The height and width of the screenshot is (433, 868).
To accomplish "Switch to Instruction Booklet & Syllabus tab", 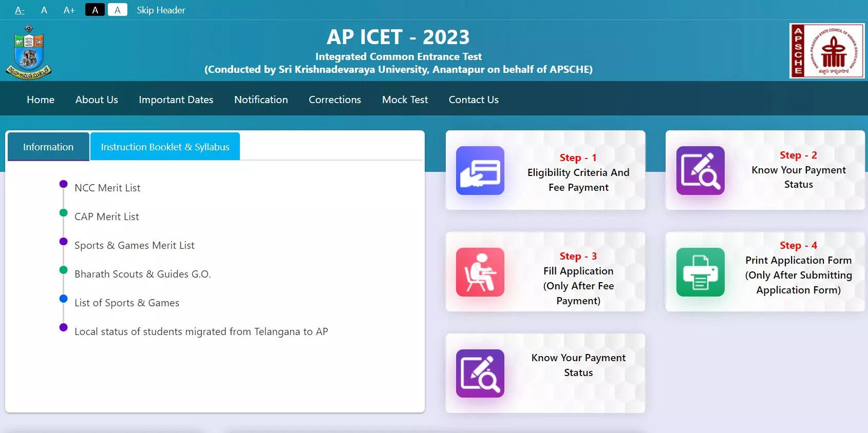I will (165, 147).
